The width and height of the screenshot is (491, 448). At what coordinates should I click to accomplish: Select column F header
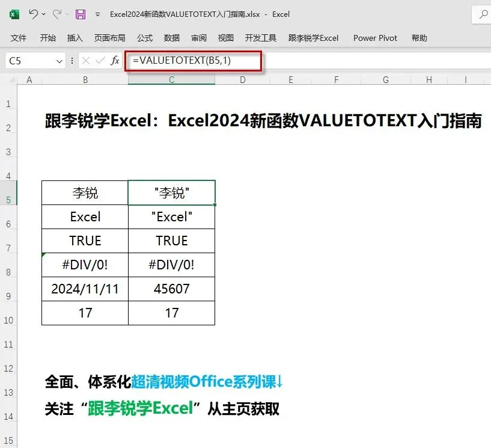click(x=336, y=80)
